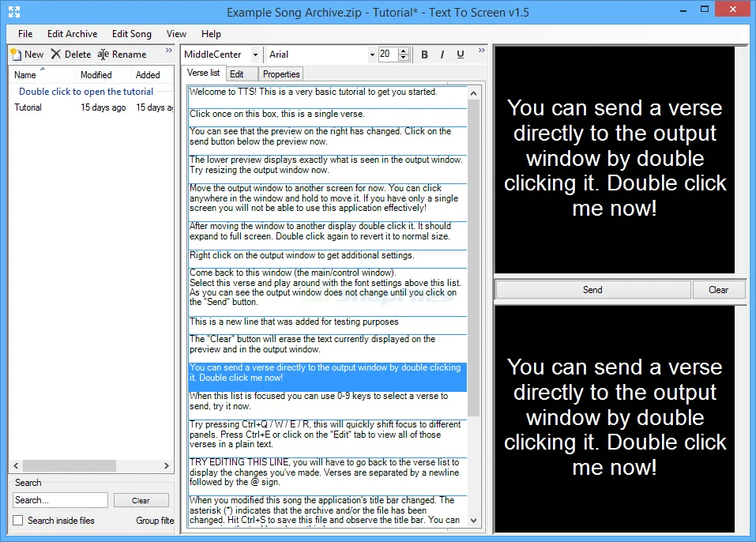Expand the left toolbar overflow chevron

pos(169,50)
